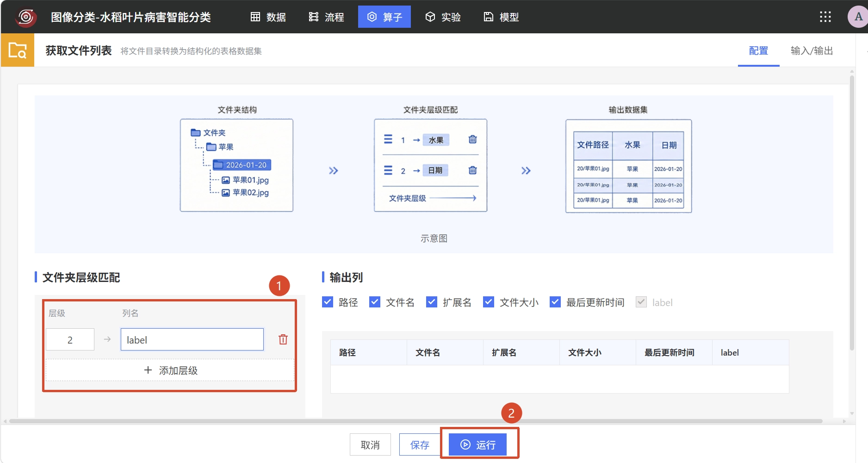
Task: Toggle the 扩展名 checkbox
Action: coord(432,302)
